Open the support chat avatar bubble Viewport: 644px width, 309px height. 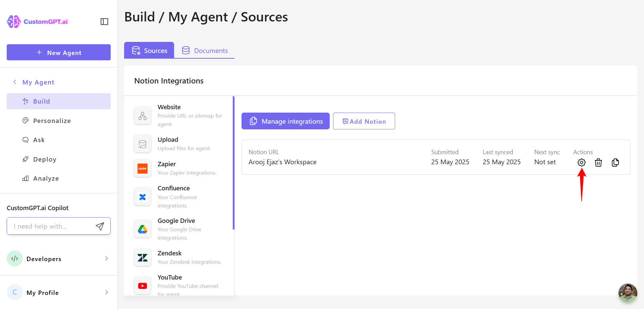pos(628,293)
